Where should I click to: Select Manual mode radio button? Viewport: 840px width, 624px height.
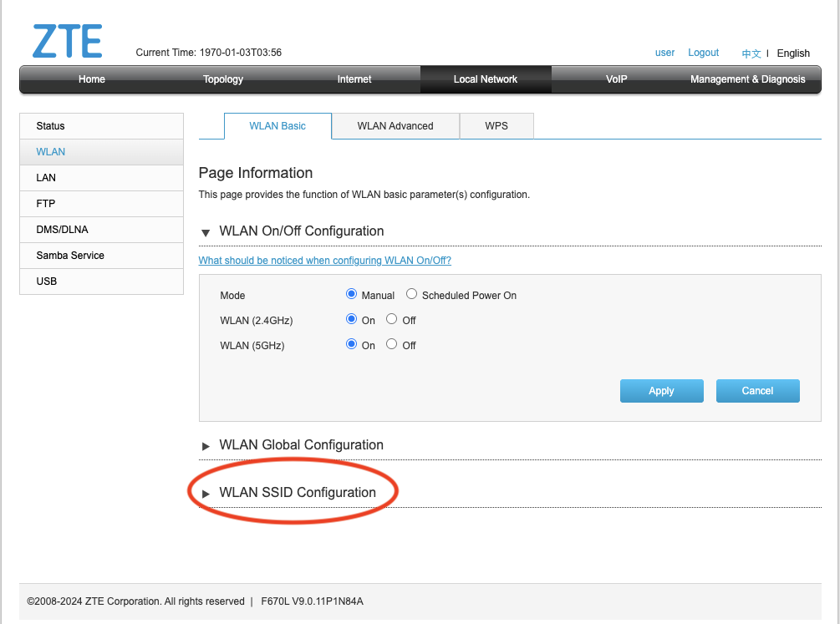(351, 293)
